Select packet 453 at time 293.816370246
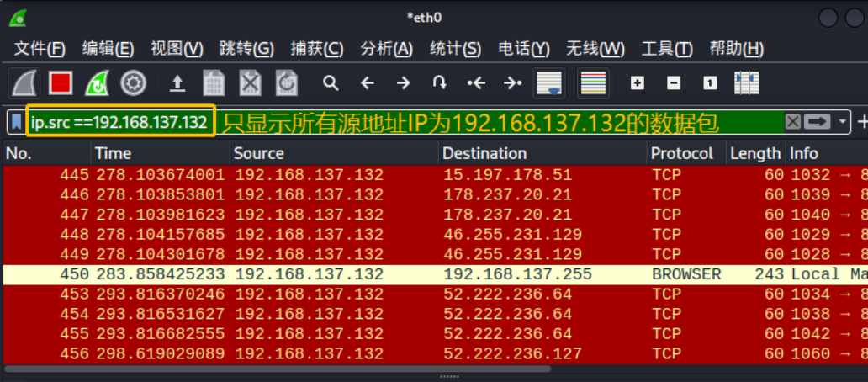The height and width of the screenshot is (382, 868). click(436, 294)
